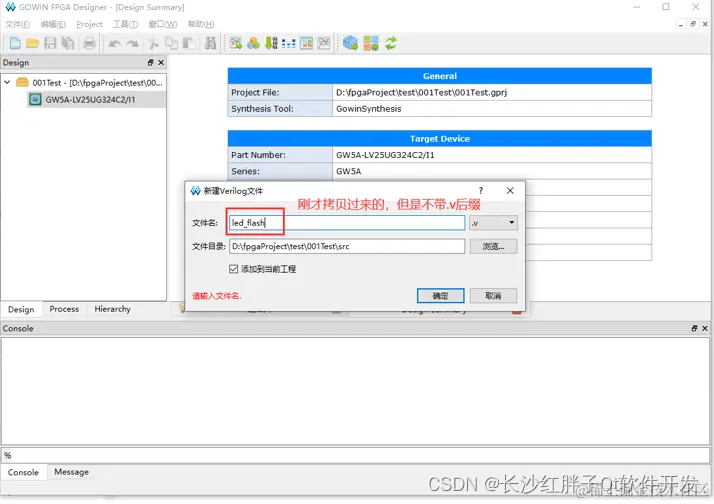Toggle 添加到当前工程 checkbox

234,269
